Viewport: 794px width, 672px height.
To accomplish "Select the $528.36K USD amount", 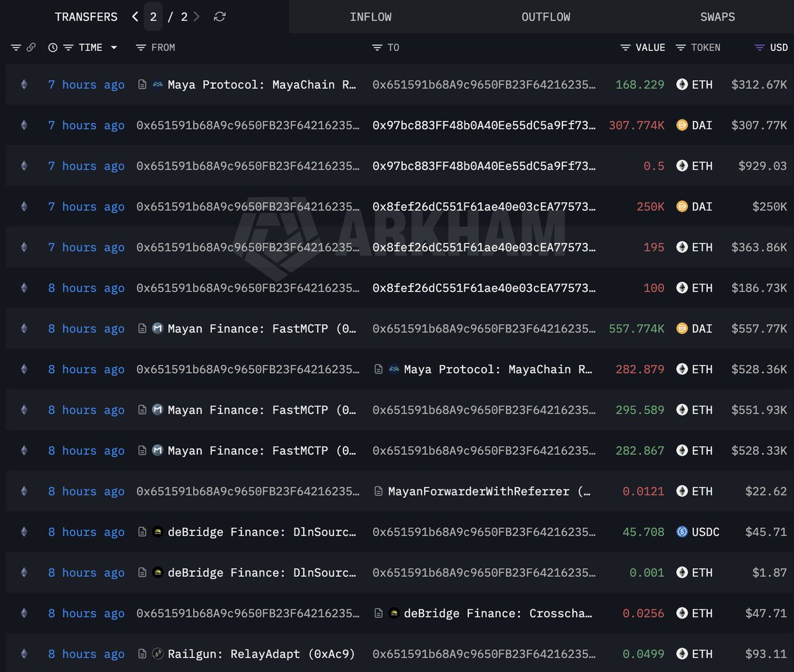I will [759, 369].
